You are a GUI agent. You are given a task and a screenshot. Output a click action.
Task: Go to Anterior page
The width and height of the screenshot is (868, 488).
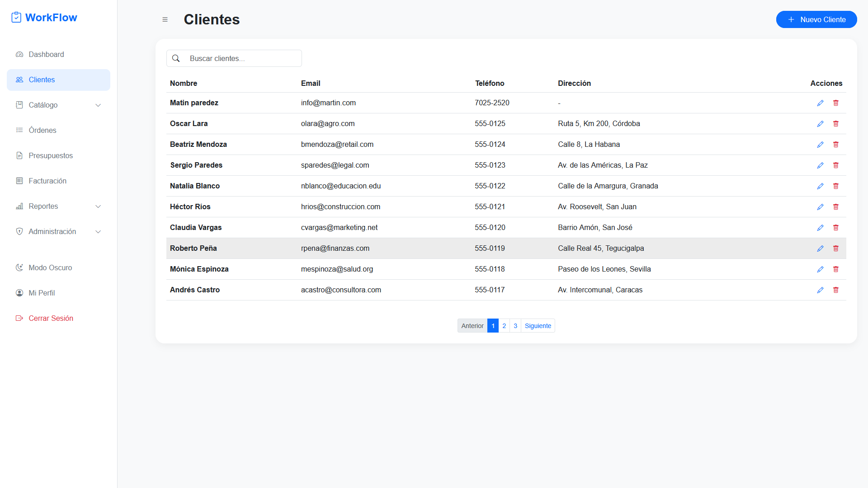pyautogui.click(x=472, y=326)
